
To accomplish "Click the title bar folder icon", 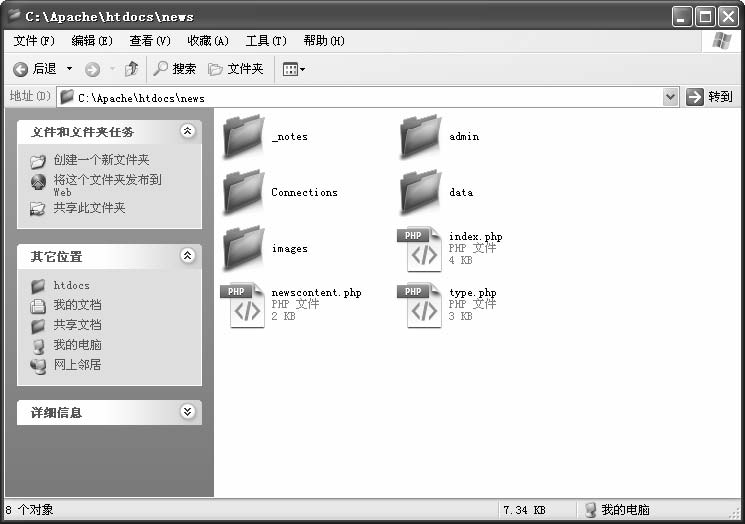I will pyautogui.click(x=14, y=16).
